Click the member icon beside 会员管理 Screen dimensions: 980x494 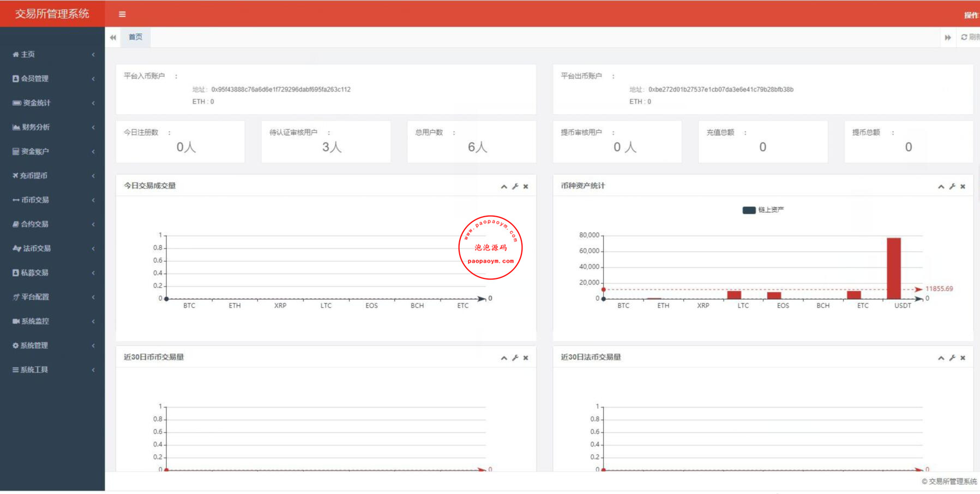[16, 79]
